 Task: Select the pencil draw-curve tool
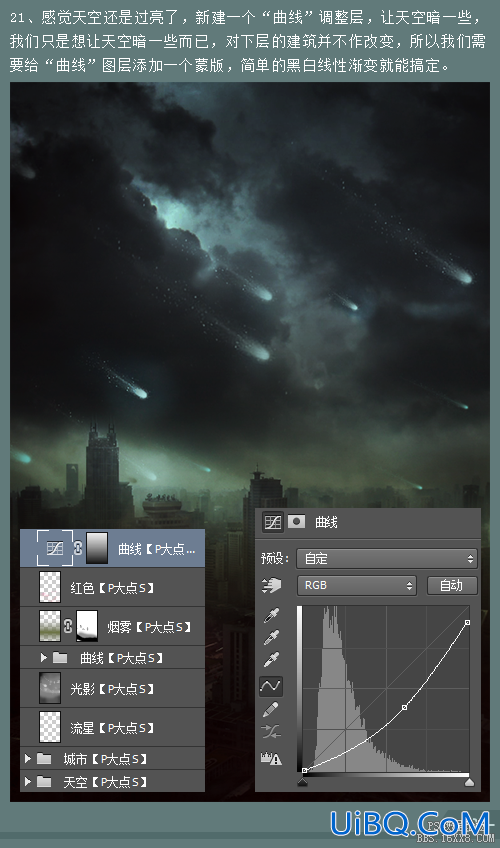tap(271, 709)
